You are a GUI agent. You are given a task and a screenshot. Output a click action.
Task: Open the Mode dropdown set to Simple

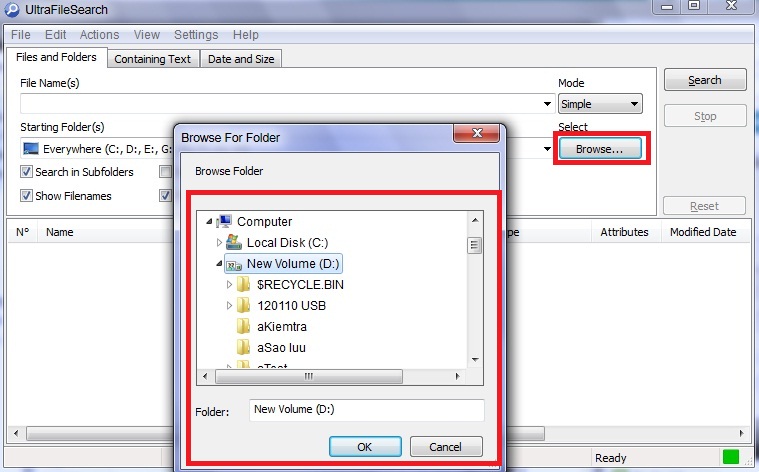coord(600,104)
